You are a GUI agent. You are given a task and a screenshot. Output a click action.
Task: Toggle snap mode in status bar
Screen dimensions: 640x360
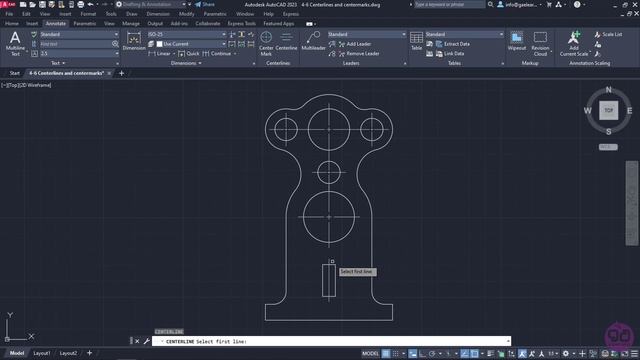[x=396, y=353]
